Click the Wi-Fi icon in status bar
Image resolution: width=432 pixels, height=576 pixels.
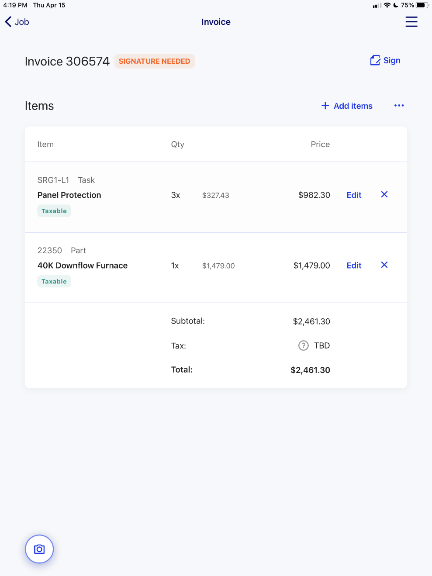[387, 5]
